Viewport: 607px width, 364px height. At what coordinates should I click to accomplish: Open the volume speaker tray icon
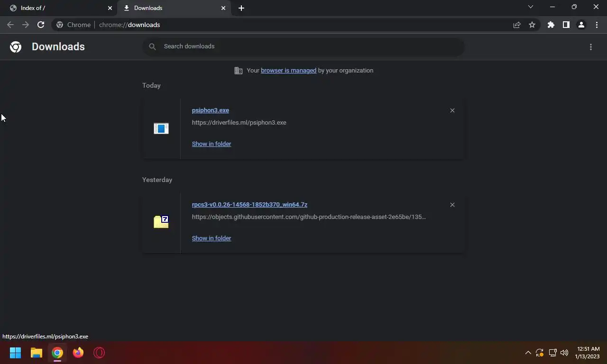(x=564, y=353)
